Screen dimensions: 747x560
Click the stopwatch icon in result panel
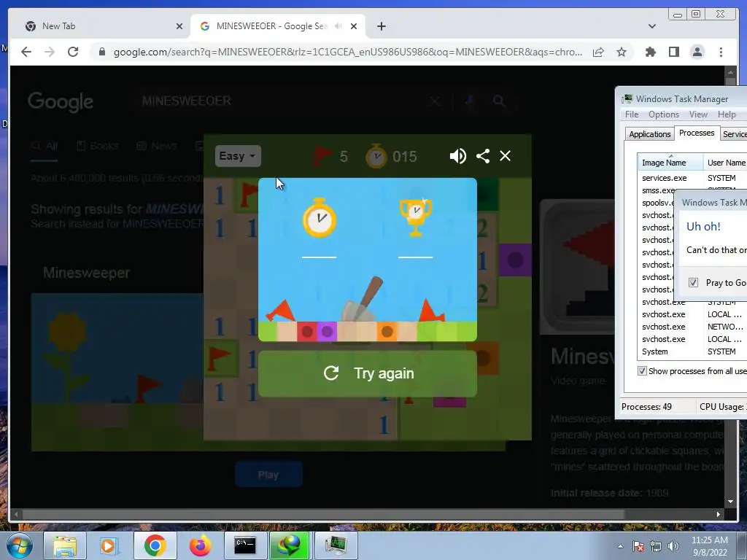coord(320,218)
